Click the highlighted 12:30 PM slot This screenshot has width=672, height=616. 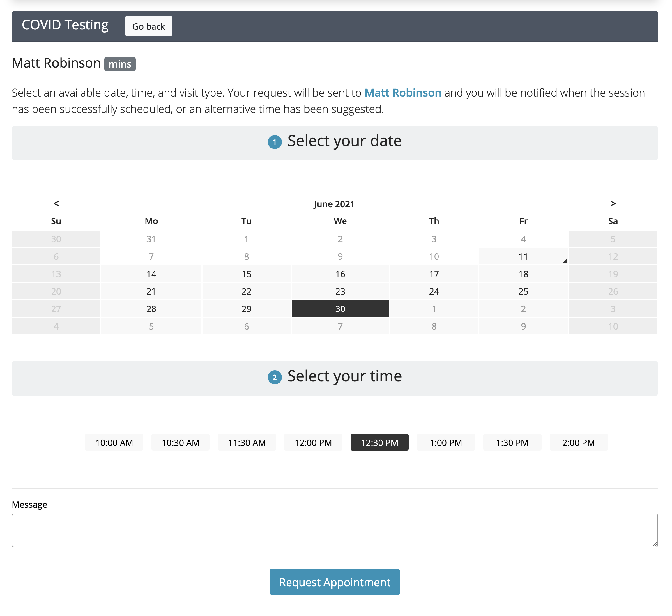pyautogui.click(x=379, y=443)
